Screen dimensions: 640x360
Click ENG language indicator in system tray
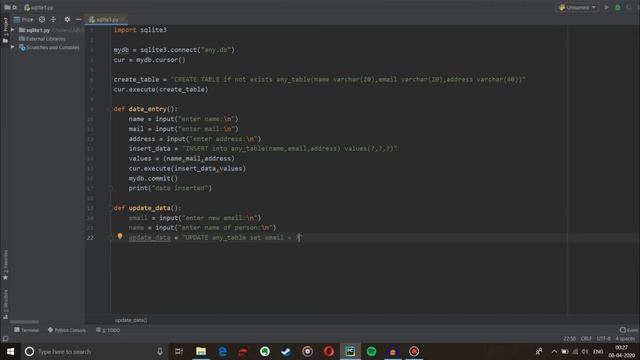click(x=598, y=351)
